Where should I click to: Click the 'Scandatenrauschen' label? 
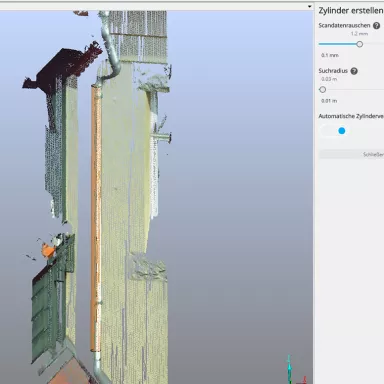344,25
